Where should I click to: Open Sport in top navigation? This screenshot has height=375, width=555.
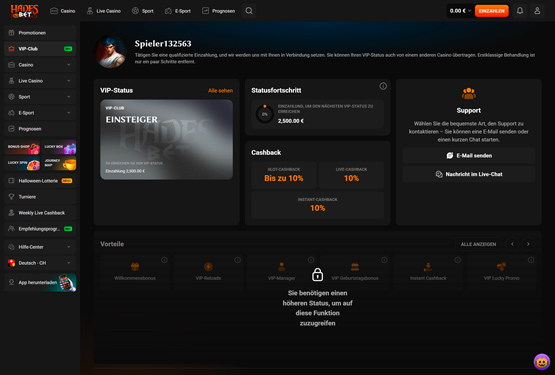click(143, 11)
